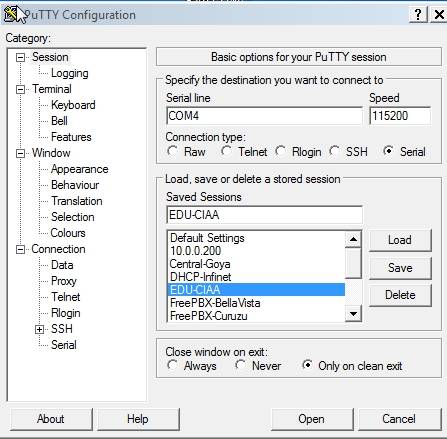The height and width of the screenshot is (439, 447).
Task: Click the Open button
Action: pyautogui.click(x=311, y=419)
